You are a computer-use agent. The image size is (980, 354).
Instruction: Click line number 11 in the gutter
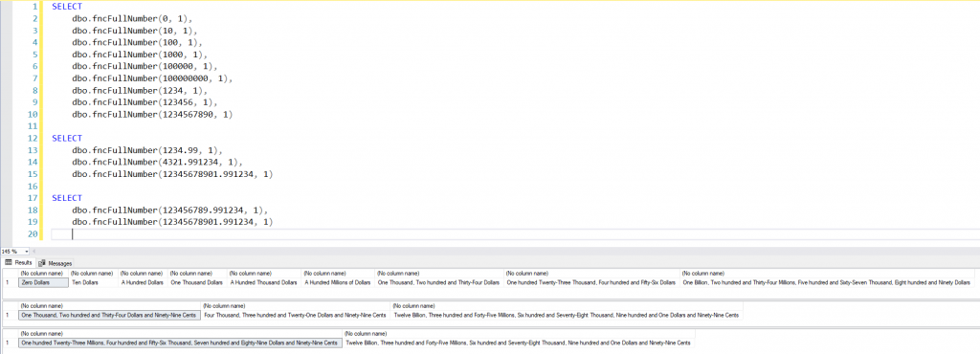[33, 126]
